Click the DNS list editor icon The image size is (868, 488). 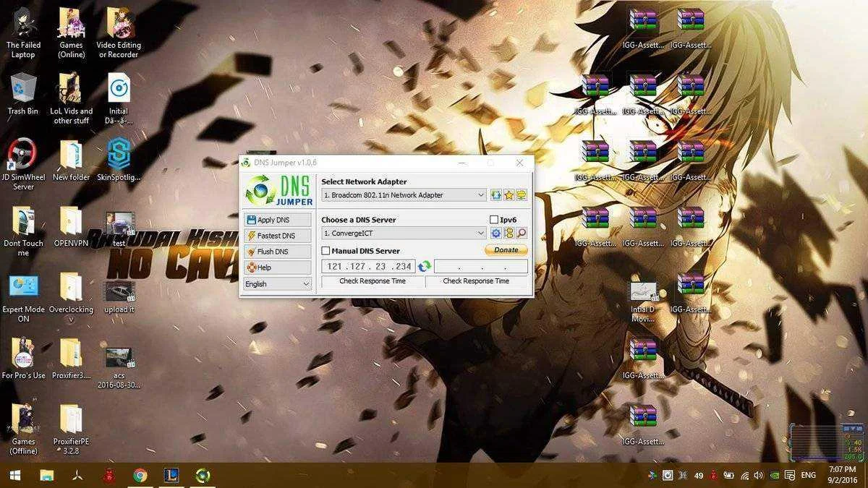click(x=509, y=234)
